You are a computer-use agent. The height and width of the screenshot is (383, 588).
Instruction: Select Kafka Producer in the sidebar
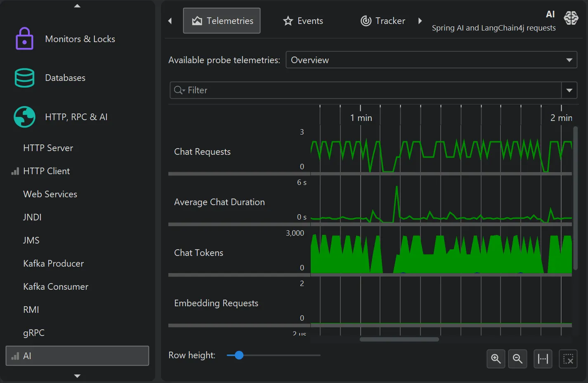pos(53,264)
